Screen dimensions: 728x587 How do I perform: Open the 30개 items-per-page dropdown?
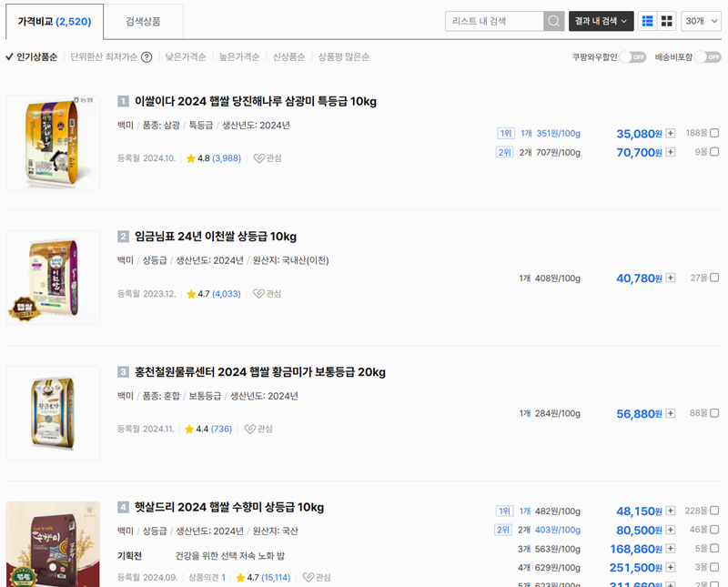point(701,21)
